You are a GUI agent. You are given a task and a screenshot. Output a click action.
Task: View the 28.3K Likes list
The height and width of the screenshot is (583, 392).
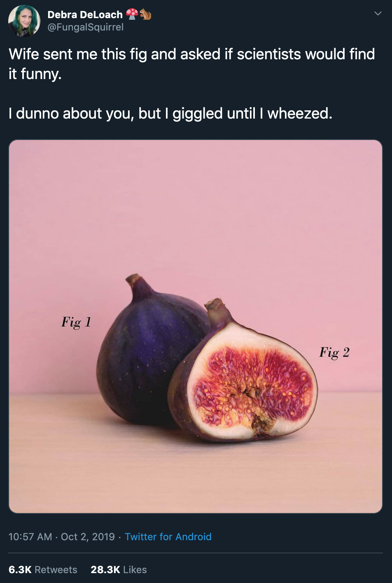119,569
